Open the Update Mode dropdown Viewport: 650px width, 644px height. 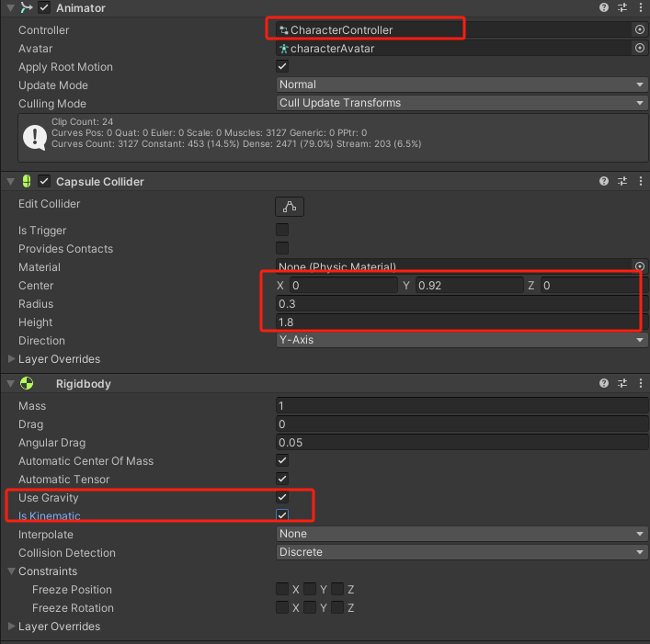(x=462, y=85)
